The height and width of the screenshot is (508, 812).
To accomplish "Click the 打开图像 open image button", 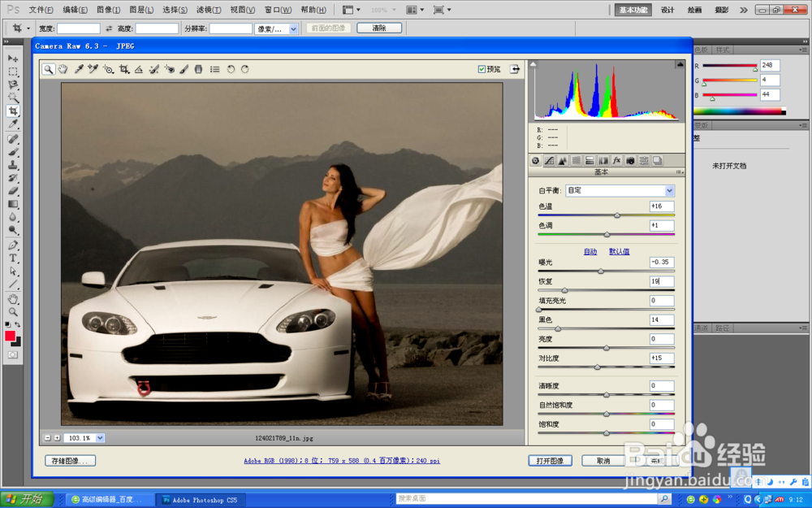I will click(550, 460).
